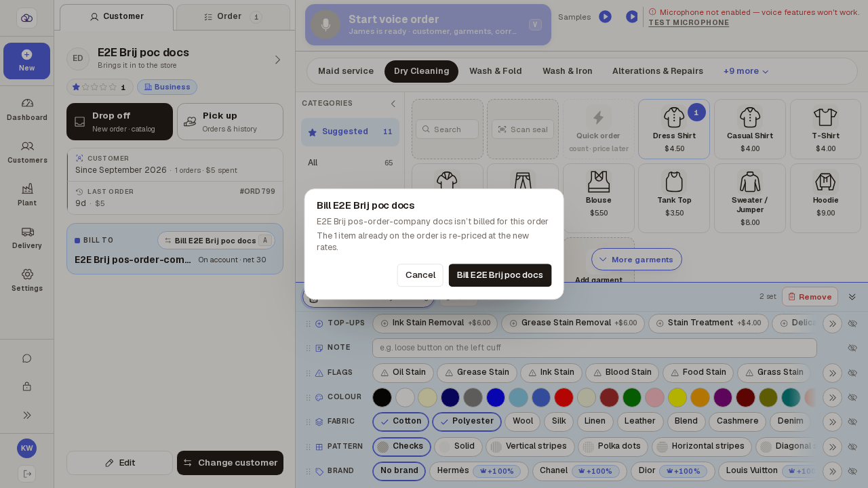Image resolution: width=868 pixels, height=488 pixels.
Task: Open the Dashboard from the sidebar
Action: (27, 110)
